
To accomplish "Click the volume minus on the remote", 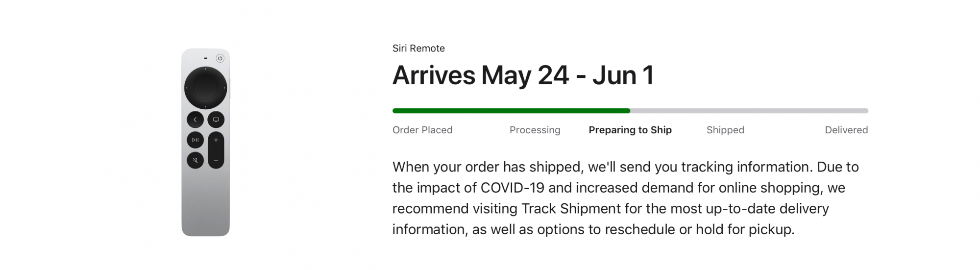I will coord(216,160).
